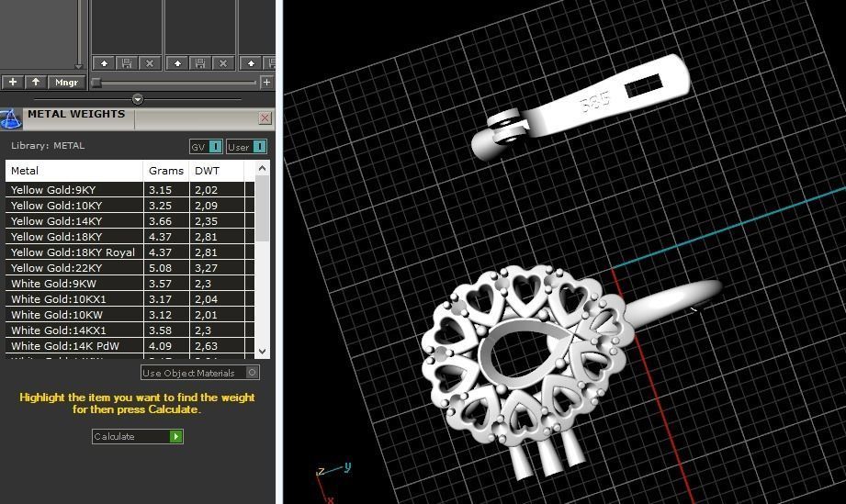Collapse panel with round down-arrow divider button
The width and height of the screenshot is (846, 504).
(138, 99)
